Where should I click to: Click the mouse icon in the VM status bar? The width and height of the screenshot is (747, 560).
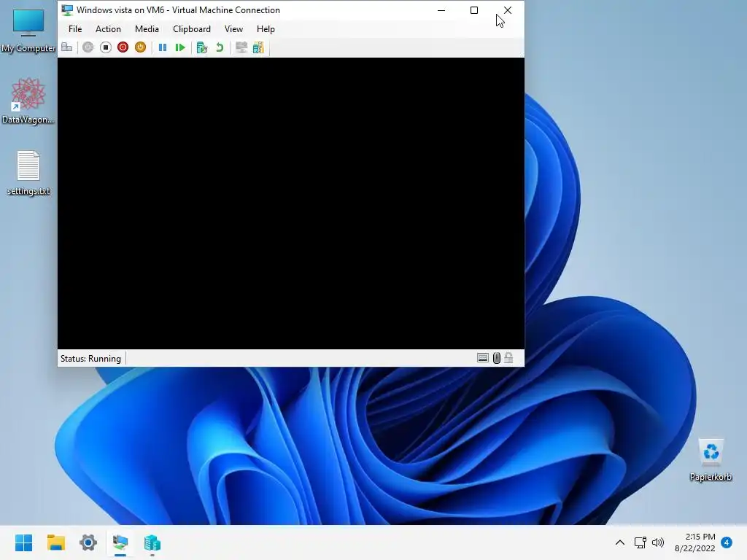pyautogui.click(x=496, y=358)
